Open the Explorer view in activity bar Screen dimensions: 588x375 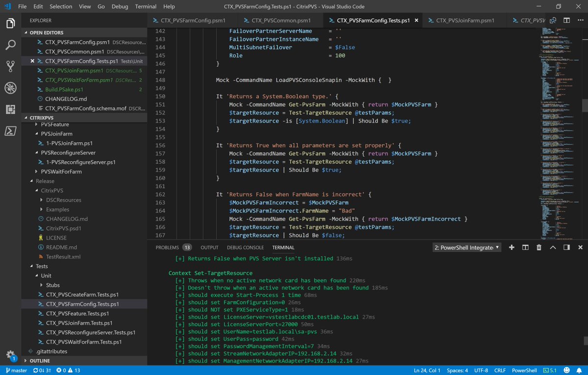10,23
